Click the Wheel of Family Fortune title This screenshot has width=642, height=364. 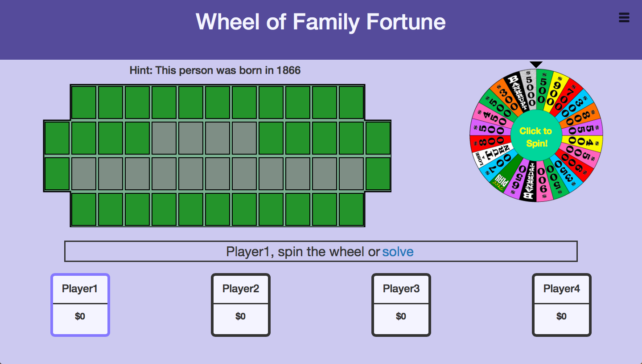tap(321, 22)
